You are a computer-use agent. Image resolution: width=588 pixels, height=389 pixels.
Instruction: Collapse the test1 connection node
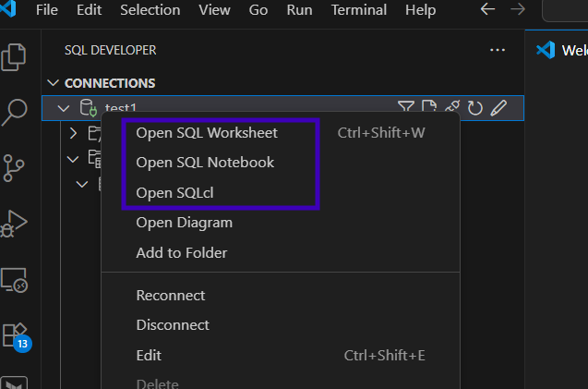64,108
